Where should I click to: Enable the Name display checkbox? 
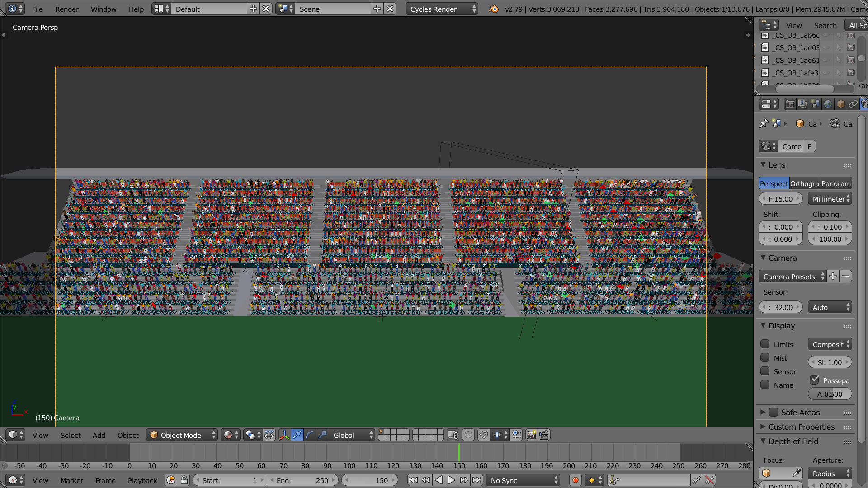point(765,385)
